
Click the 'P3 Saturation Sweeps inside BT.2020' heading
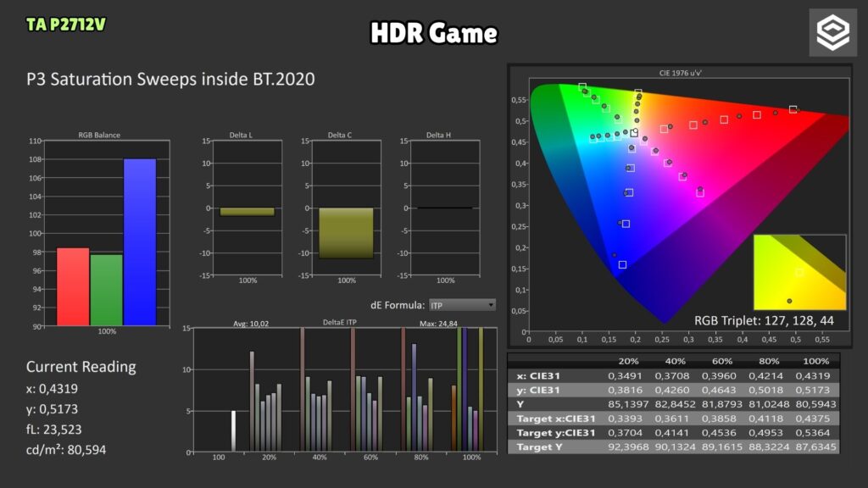[x=170, y=79]
